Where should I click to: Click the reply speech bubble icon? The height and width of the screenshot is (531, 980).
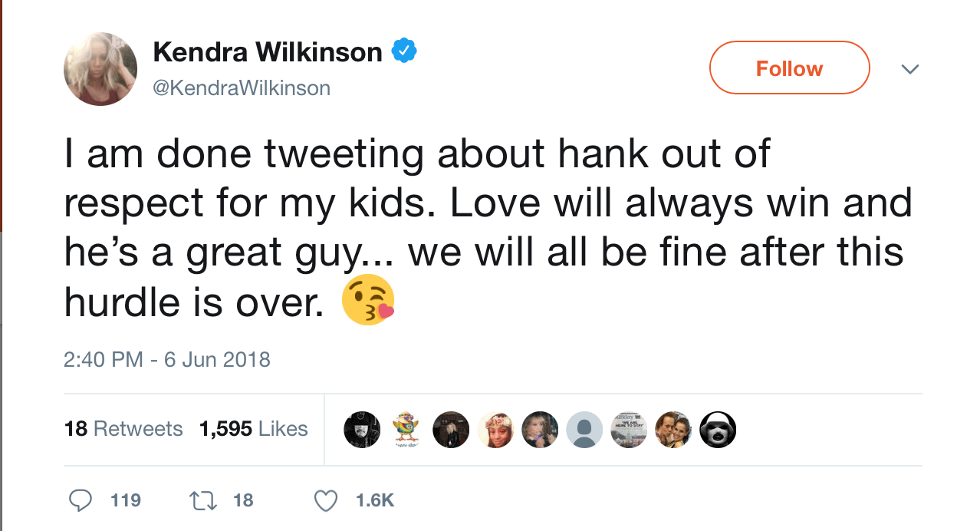[81, 500]
